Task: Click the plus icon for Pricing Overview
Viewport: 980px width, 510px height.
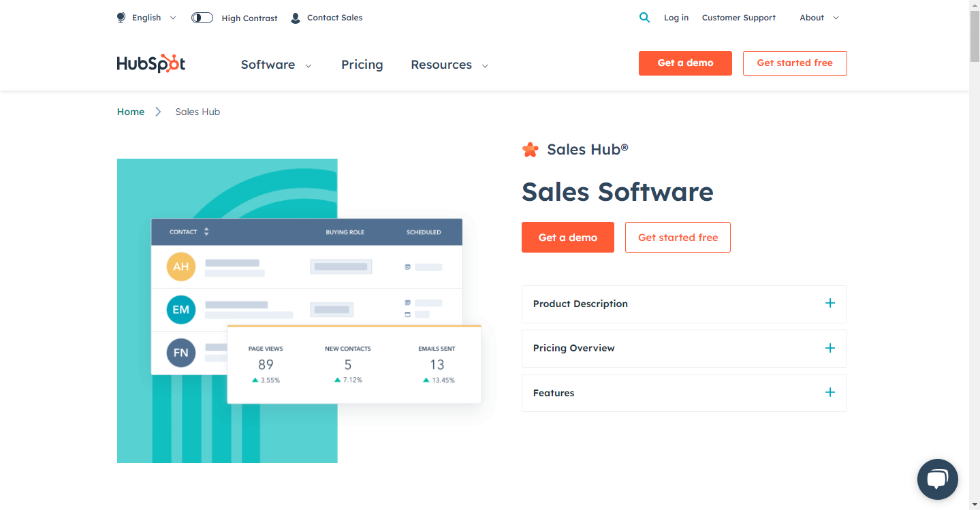Action: coord(829,348)
